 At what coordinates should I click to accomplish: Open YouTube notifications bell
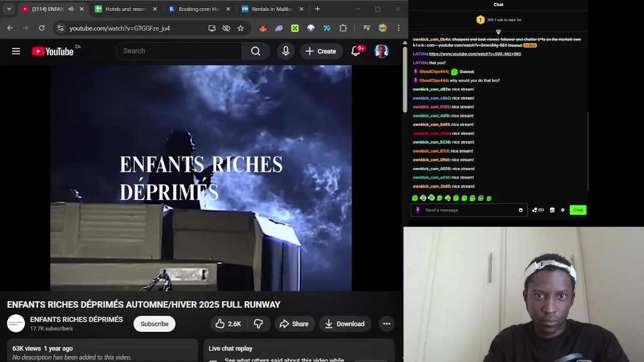click(x=356, y=51)
